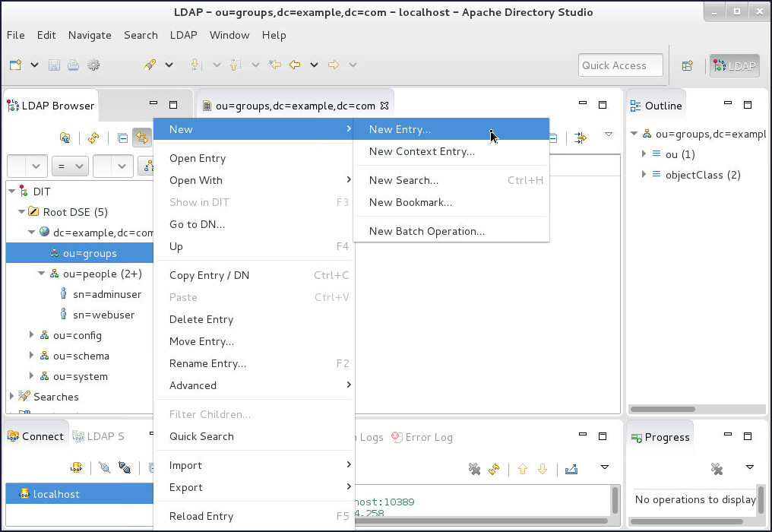
Task: Click the Refresh icon in logs view
Action: pyautogui.click(x=494, y=470)
